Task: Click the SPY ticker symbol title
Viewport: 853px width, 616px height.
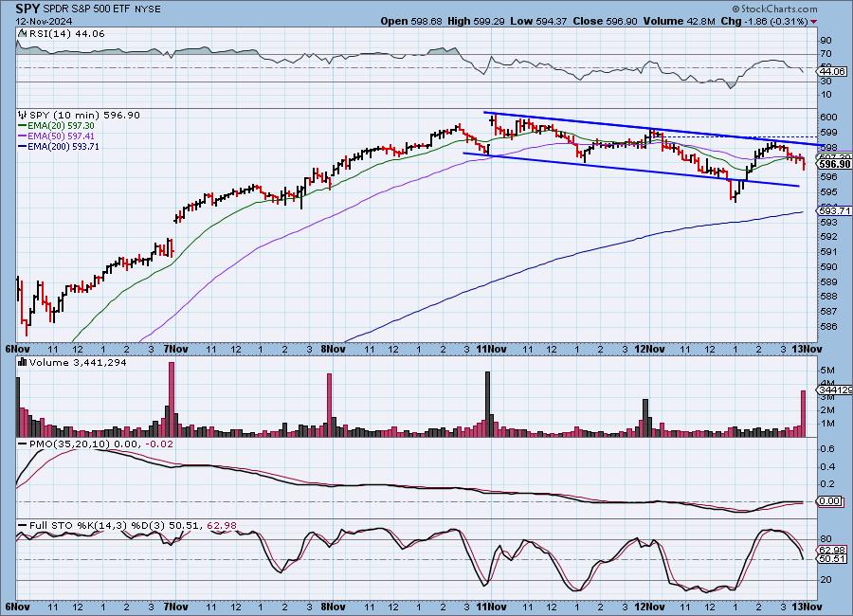Action: pos(27,9)
